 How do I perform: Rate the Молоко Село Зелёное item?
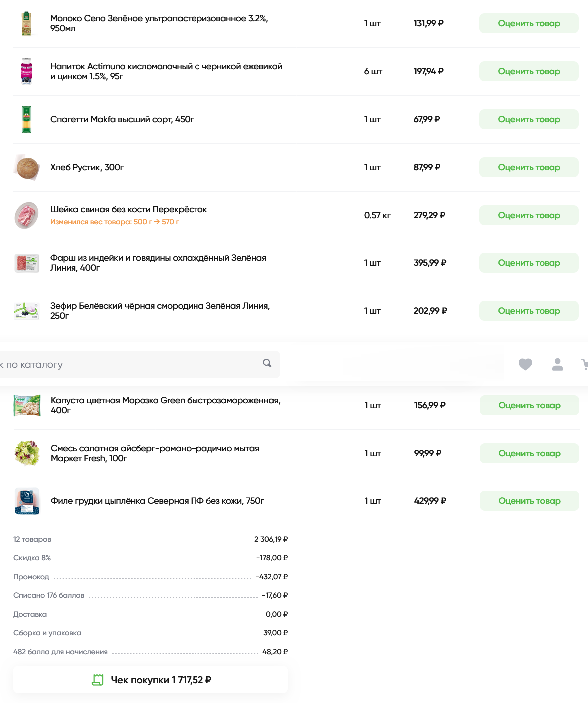[x=529, y=23]
